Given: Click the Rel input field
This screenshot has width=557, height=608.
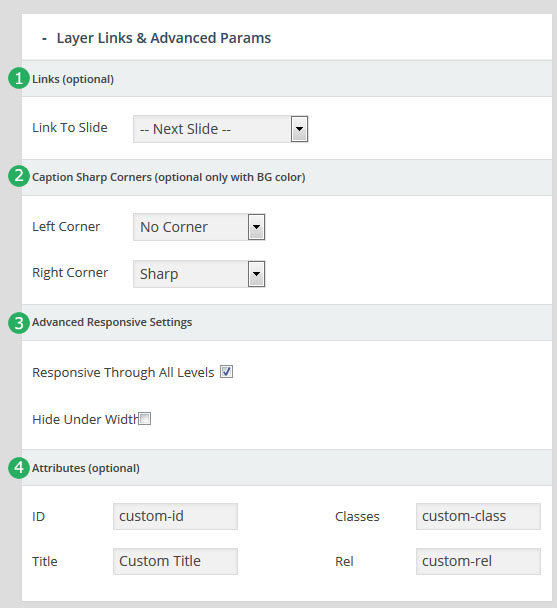Looking at the screenshot, I should (x=478, y=561).
